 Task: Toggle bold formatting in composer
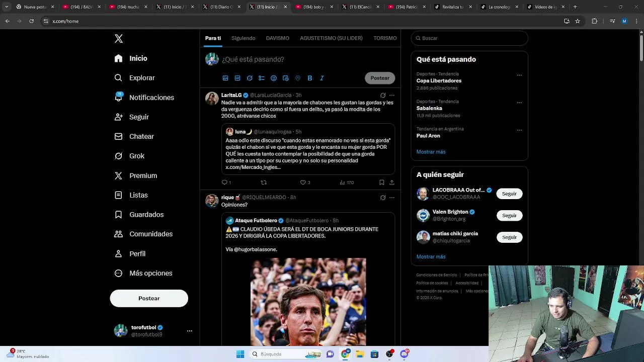pyautogui.click(x=310, y=78)
